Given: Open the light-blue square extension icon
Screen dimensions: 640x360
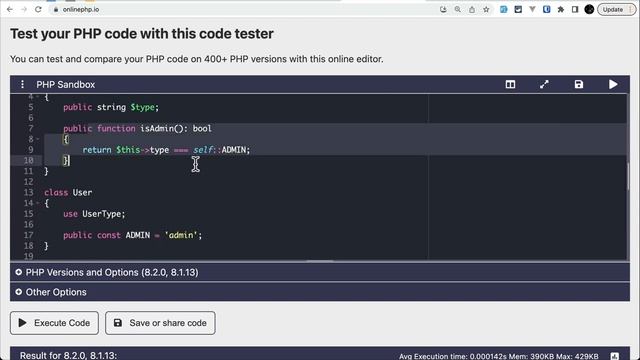Looking at the screenshot, I should tap(504, 9).
